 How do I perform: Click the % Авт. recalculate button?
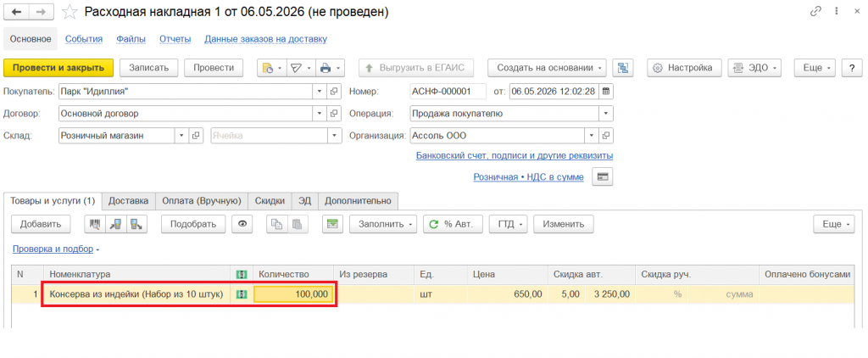[453, 224]
